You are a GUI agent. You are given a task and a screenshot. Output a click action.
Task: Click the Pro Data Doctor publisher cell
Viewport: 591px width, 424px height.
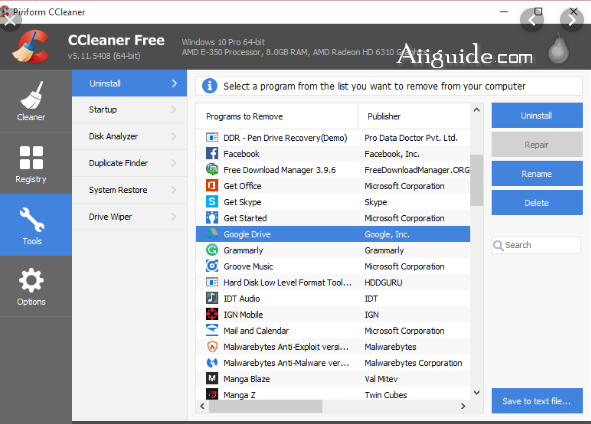(411, 138)
